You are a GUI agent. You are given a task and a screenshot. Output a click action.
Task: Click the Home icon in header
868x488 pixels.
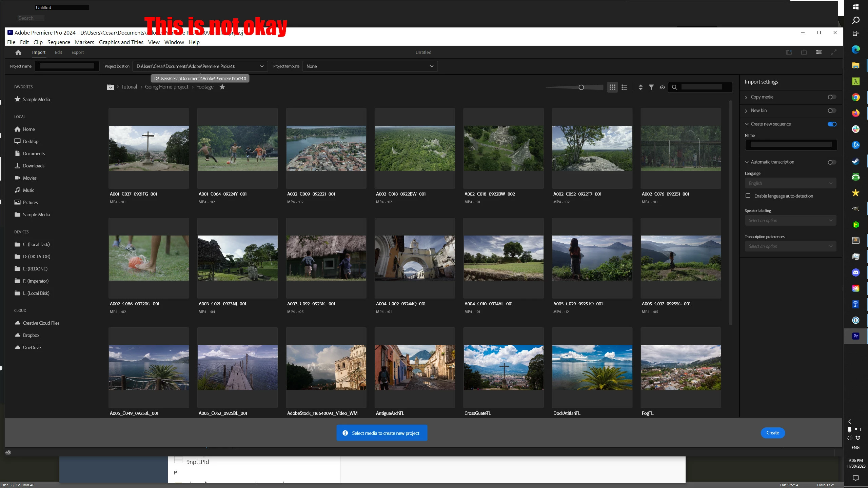tap(18, 53)
